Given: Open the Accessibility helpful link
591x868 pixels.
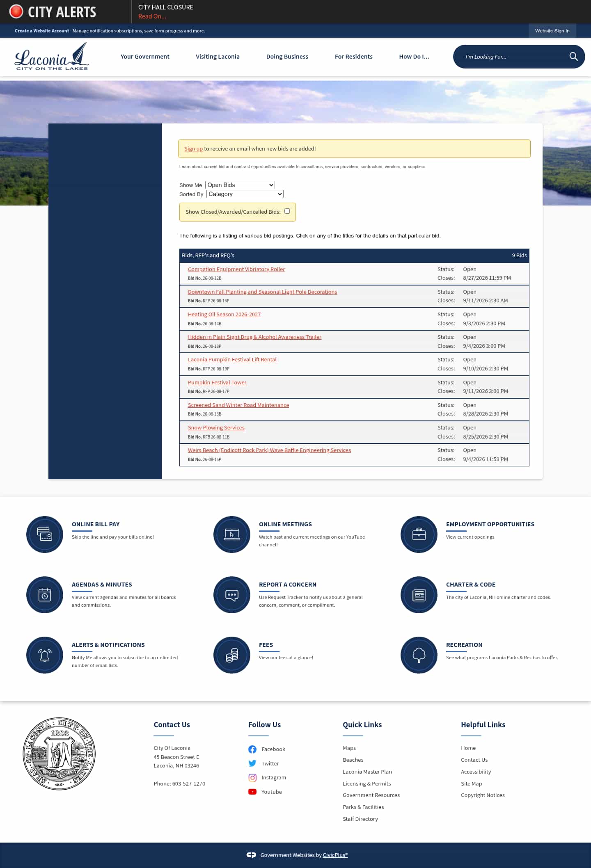Looking at the screenshot, I should coord(476,772).
